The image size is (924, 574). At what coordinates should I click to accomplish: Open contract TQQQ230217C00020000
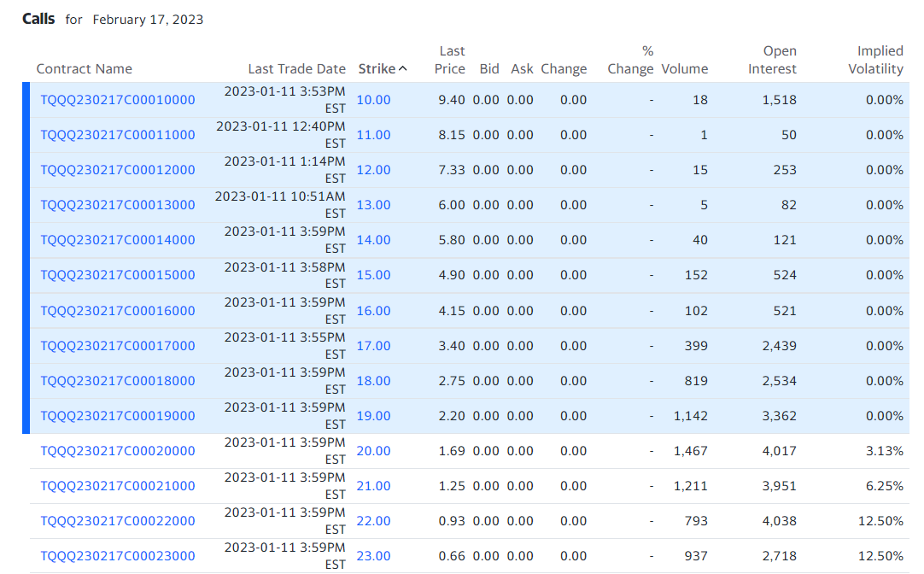(x=118, y=451)
